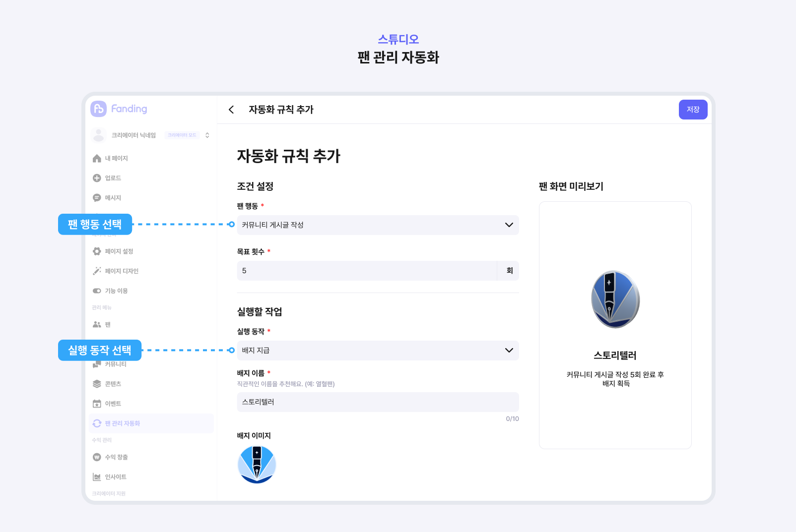Select the 페이지 디자인 magic wand icon
Viewport: 796px width, 532px height.
[x=97, y=271]
